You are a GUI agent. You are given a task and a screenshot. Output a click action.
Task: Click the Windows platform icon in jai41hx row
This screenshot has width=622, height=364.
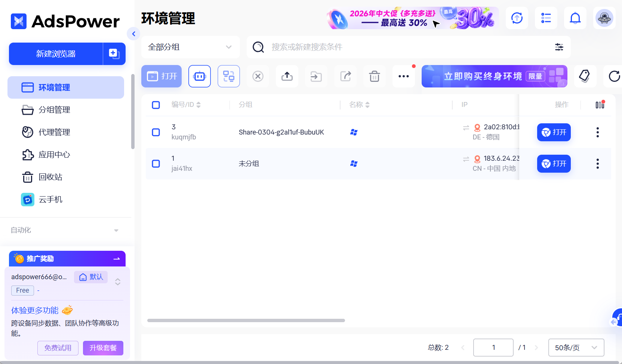[354, 164]
